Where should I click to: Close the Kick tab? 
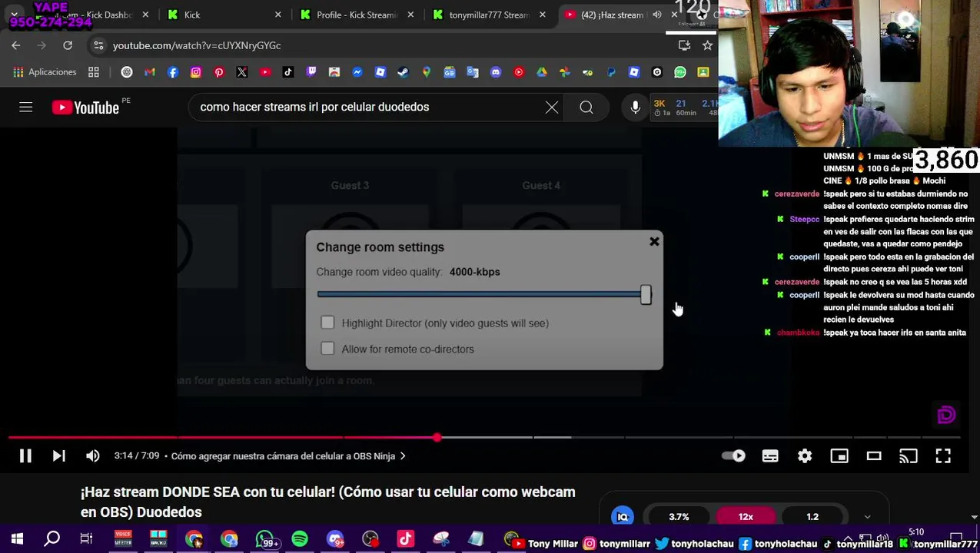[277, 15]
